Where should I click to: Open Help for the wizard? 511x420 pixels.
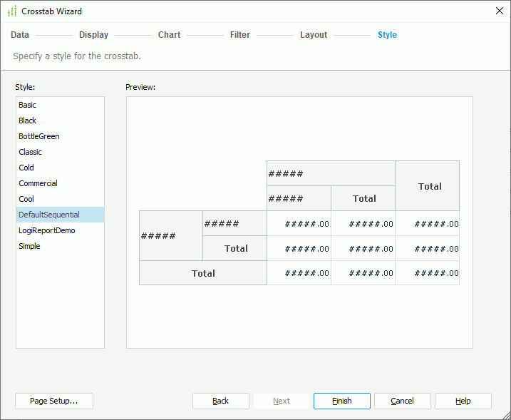(x=463, y=401)
